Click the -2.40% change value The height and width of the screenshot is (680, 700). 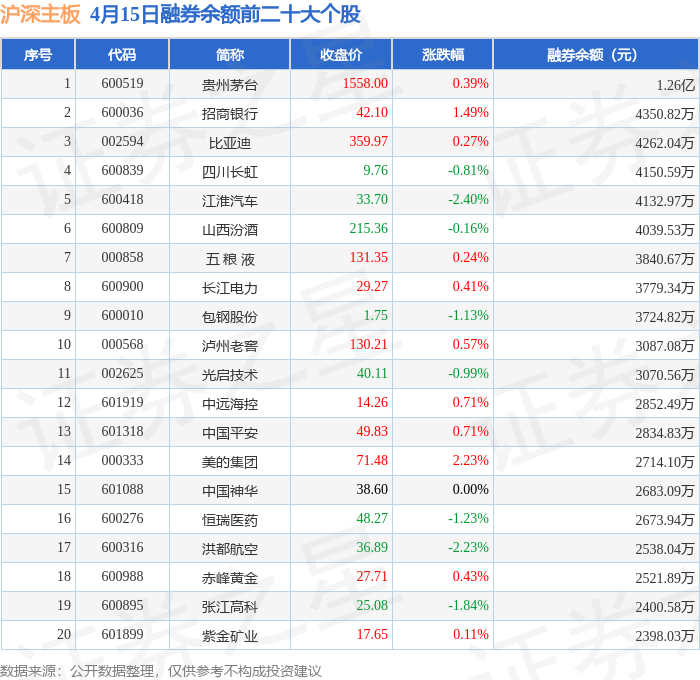(x=468, y=200)
